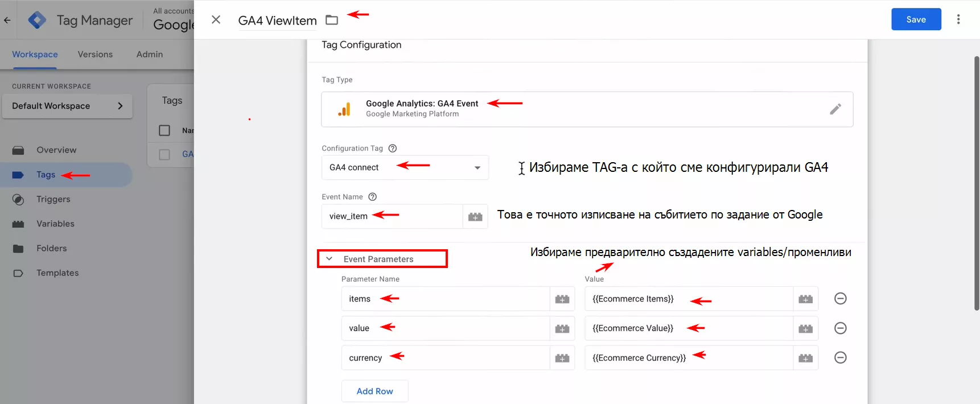This screenshot has width=980, height=404.
Task: Remove the value parameter row
Action: pyautogui.click(x=841, y=328)
